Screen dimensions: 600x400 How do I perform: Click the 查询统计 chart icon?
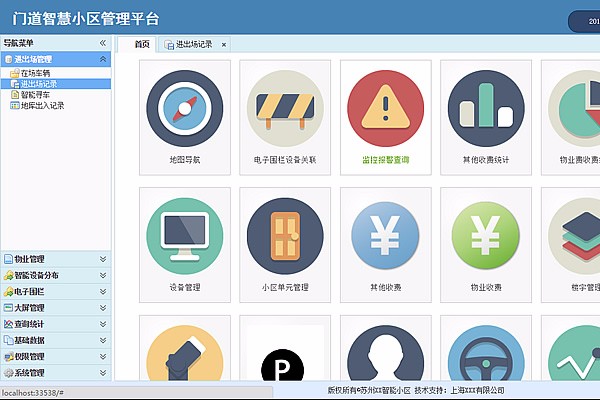(8, 324)
